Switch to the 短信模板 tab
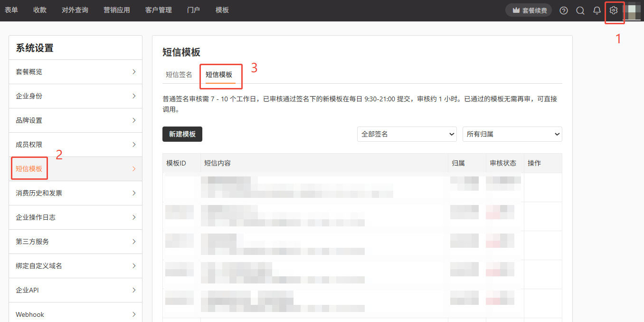644x322 pixels. pos(219,75)
